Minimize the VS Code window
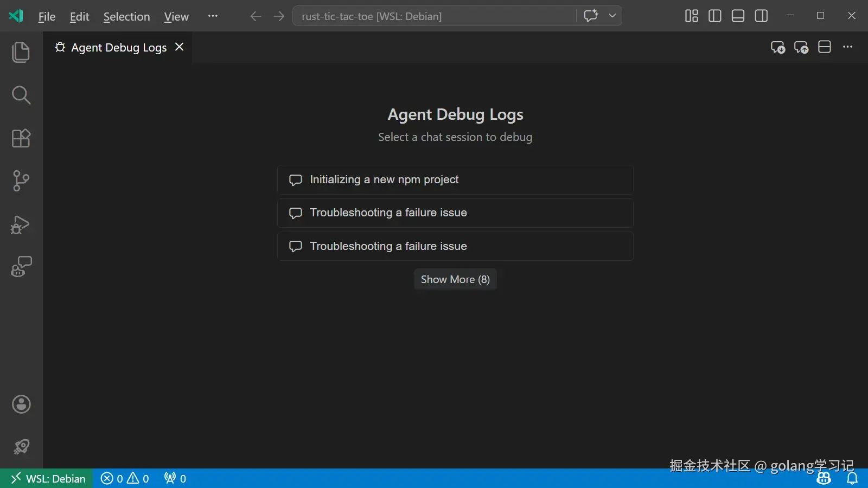868x488 pixels. (790, 16)
